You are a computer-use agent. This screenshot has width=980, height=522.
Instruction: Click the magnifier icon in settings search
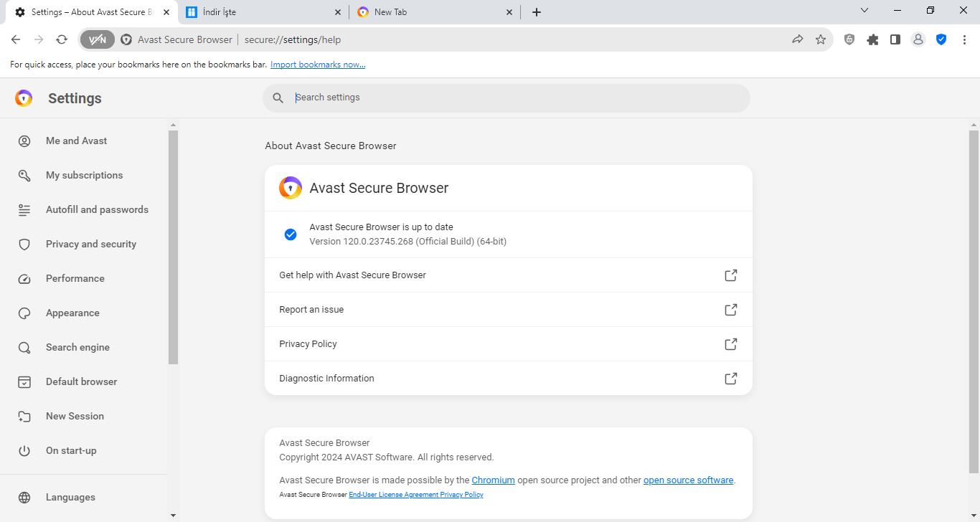(278, 98)
